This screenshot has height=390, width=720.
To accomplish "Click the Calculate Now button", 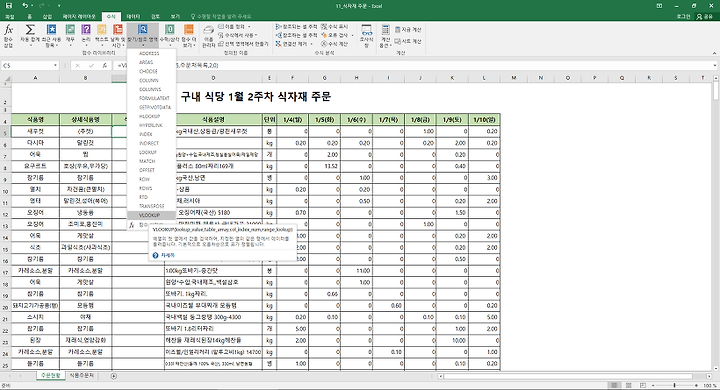I will [408, 29].
